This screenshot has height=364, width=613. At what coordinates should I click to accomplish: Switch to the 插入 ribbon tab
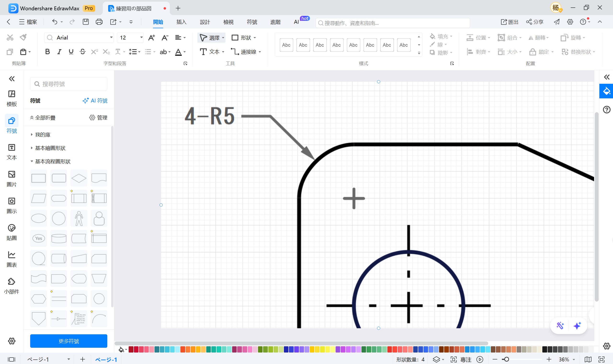(181, 22)
